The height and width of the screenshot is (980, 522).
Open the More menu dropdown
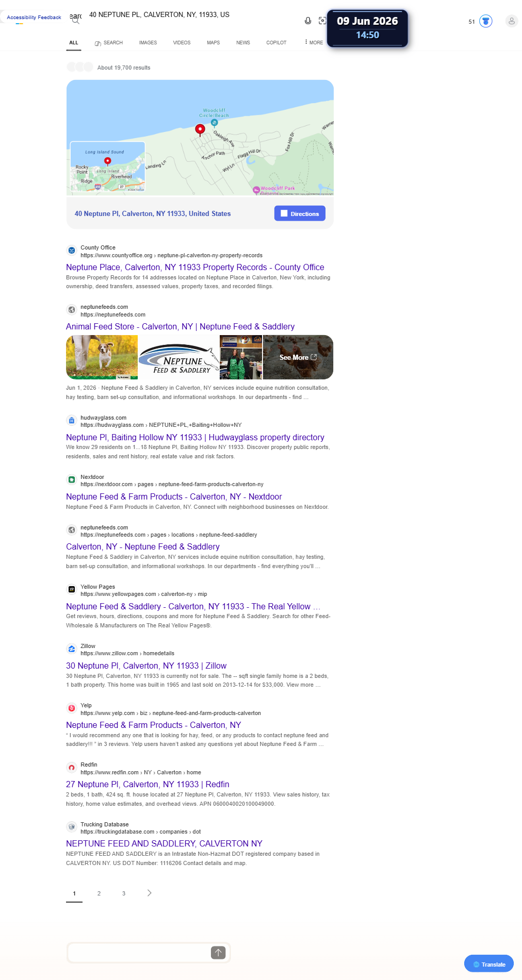(314, 42)
